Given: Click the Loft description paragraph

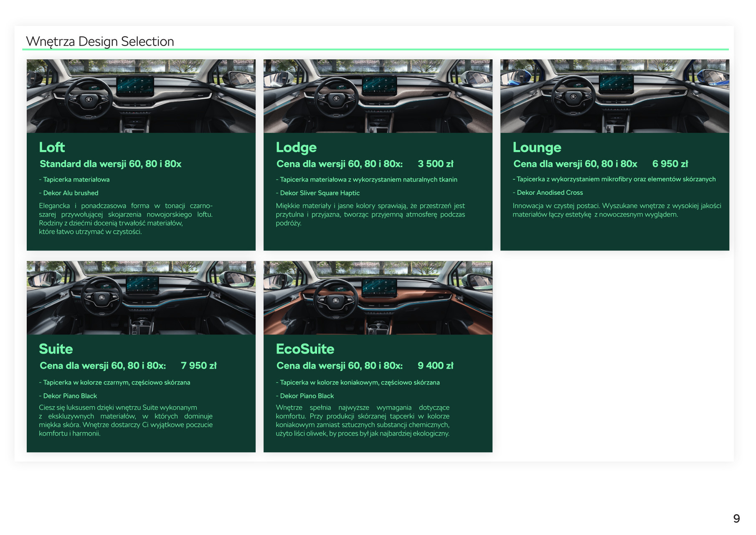Looking at the screenshot, I should (x=126, y=219).
